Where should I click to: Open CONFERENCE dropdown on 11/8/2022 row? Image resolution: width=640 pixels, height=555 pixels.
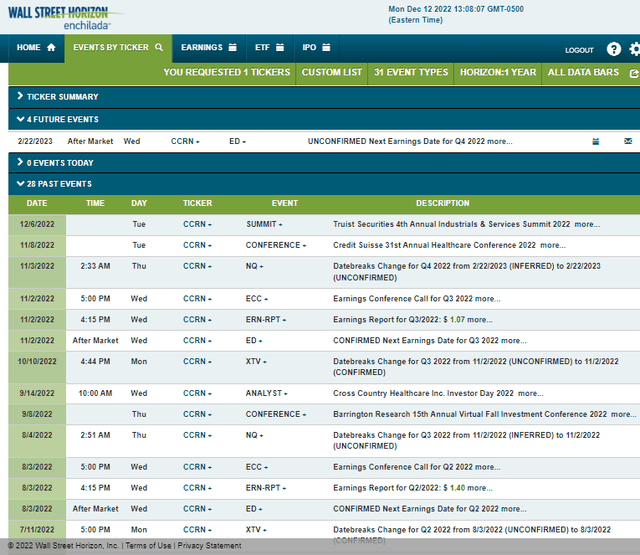[x=276, y=245]
